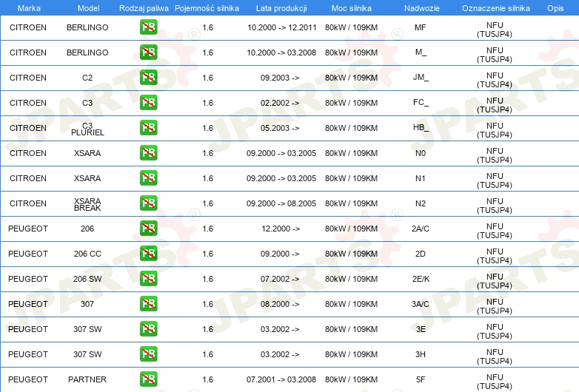Click the 3E body code cell

[421, 329]
